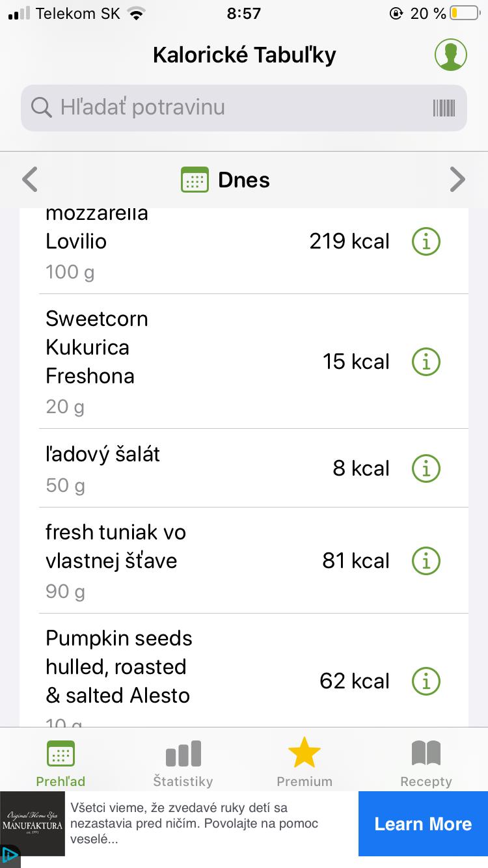488x868 pixels.
Task: View info for ľadový šalát
Action: pyautogui.click(x=426, y=468)
